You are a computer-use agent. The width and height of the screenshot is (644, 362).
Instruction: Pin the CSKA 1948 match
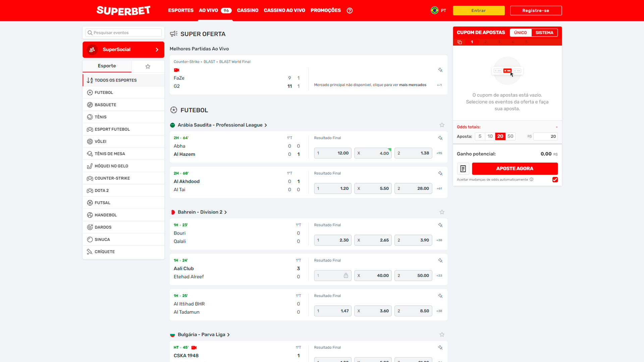click(x=440, y=348)
